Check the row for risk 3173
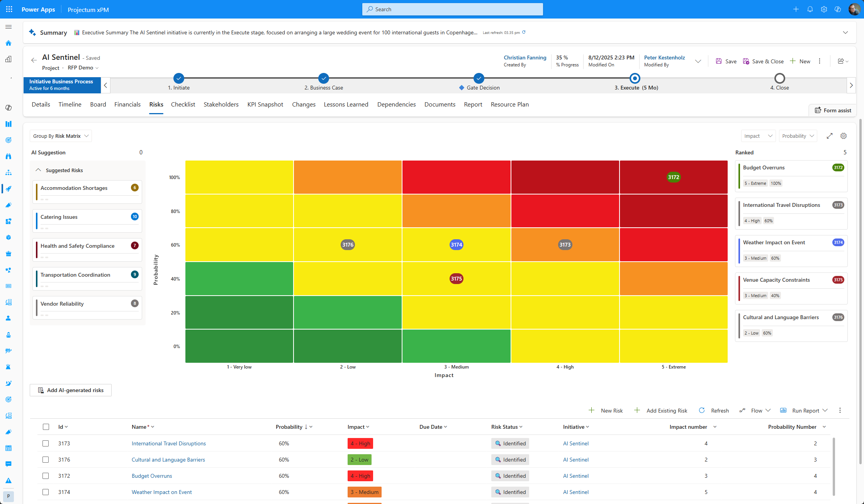This screenshot has width=864, height=504. (x=46, y=443)
